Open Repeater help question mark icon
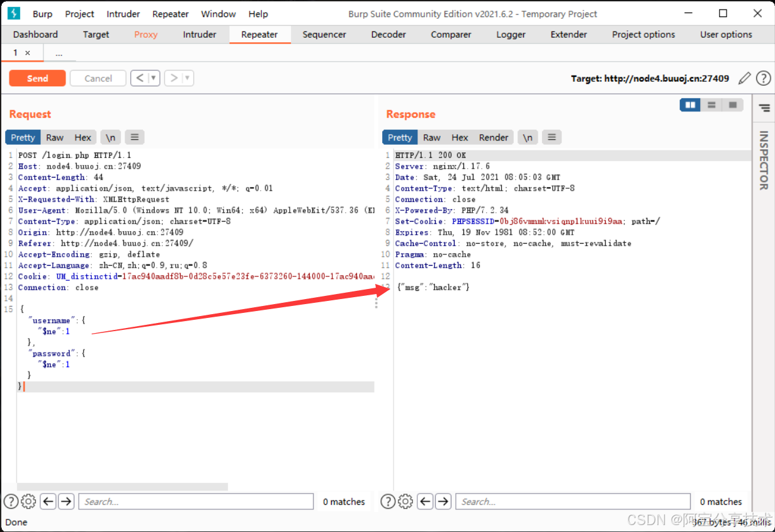The image size is (775, 532). pos(763,78)
